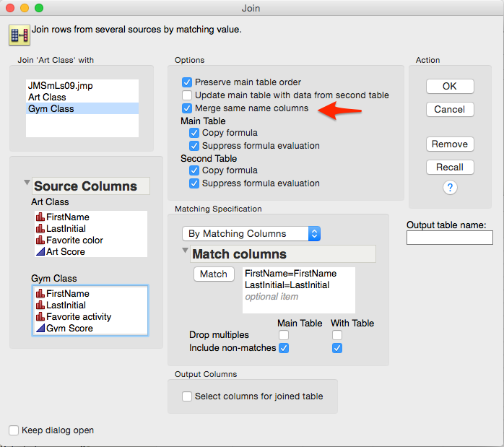Open the By Matching Columns dropdown
The image size is (504, 447).
click(251, 234)
